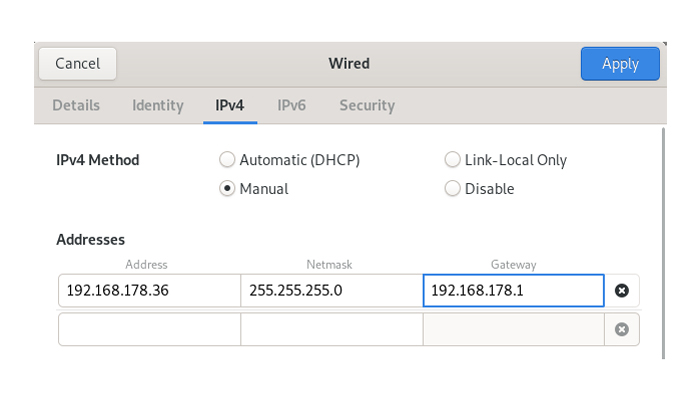Click the Gateway field showing 192.168.178.1
Viewport: 700px width, 400px height.
coord(513,291)
